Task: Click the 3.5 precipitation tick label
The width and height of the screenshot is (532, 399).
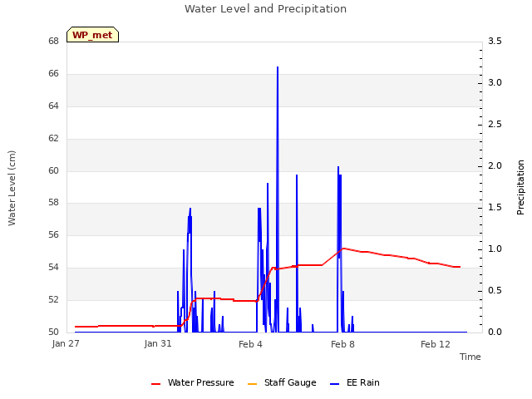Action: 495,41
